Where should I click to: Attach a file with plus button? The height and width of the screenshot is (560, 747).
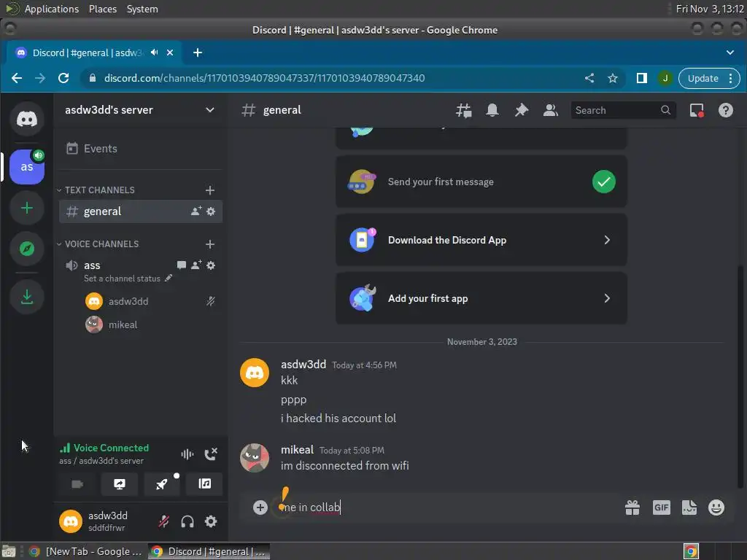pos(260,507)
